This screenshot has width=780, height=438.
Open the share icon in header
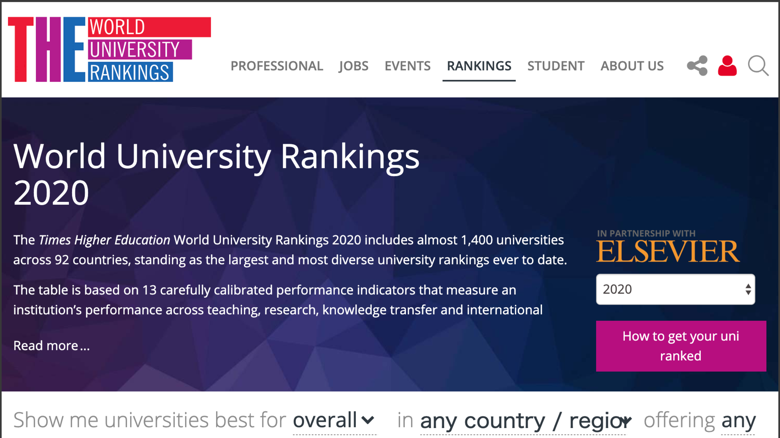(x=697, y=66)
